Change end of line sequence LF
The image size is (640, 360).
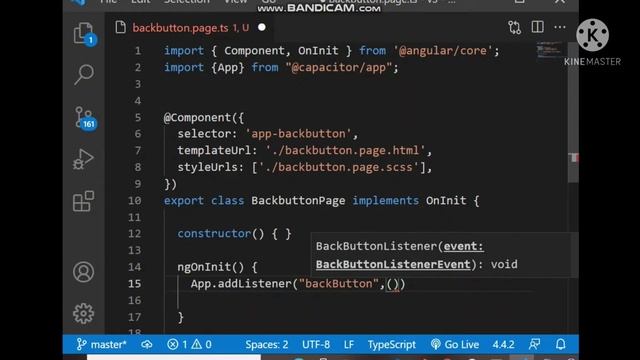[349, 344]
